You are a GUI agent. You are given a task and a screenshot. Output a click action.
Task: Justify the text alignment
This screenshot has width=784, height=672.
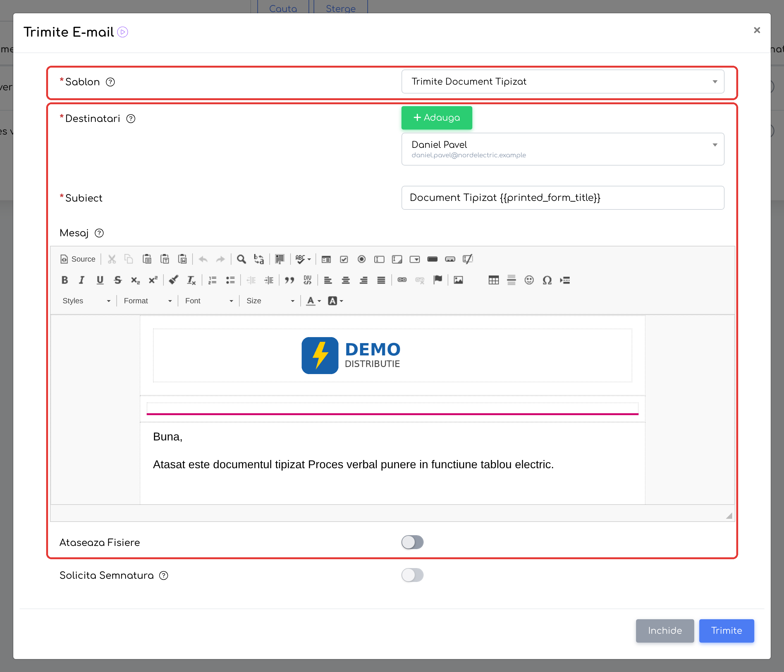coord(381,280)
